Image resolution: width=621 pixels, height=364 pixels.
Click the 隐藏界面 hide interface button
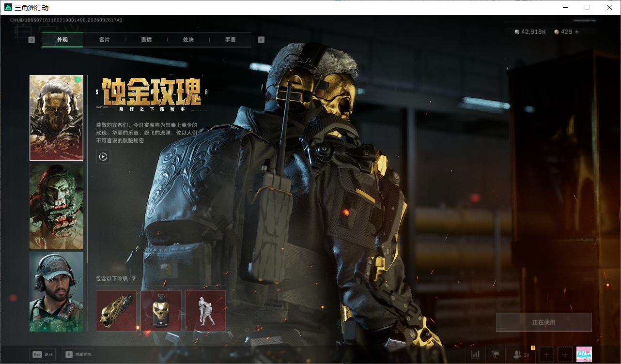[78, 354]
